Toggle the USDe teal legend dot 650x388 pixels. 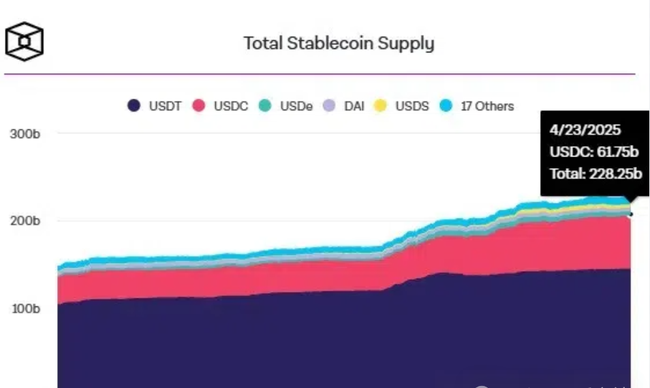click(265, 106)
